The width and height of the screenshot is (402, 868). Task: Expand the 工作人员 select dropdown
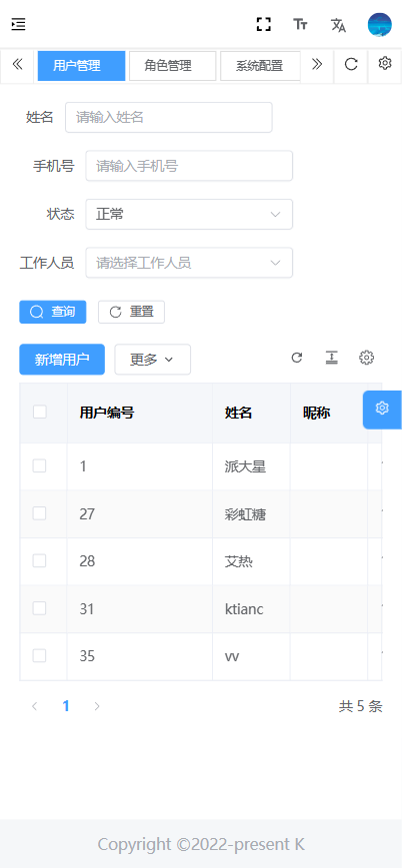pyautogui.click(x=189, y=263)
